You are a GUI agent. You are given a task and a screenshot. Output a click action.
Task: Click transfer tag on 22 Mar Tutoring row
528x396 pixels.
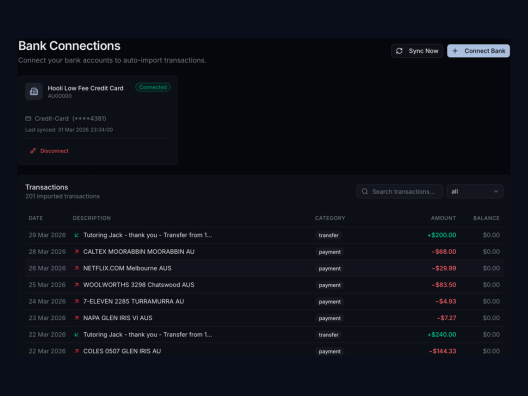(x=329, y=334)
